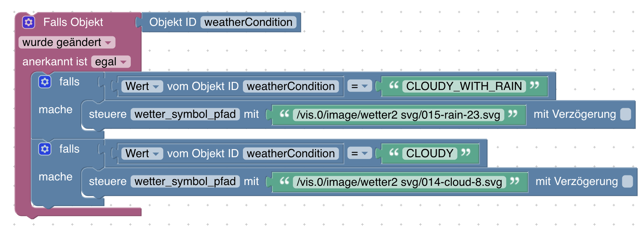Select weatherCondition in top Objekt ID block

pos(248,22)
